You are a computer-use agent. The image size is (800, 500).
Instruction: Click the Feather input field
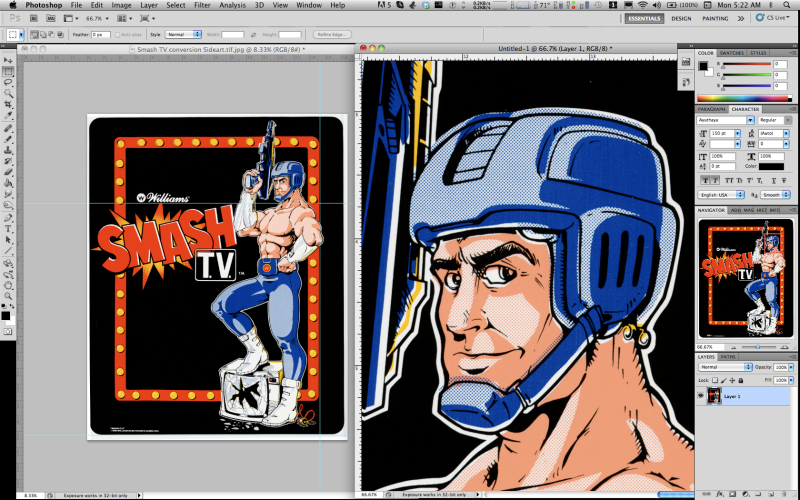pyautogui.click(x=101, y=34)
